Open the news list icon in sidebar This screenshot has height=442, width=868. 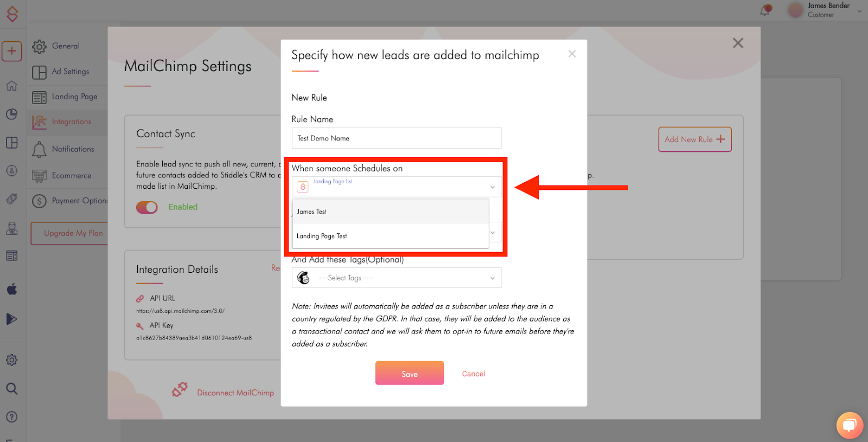click(11, 255)
